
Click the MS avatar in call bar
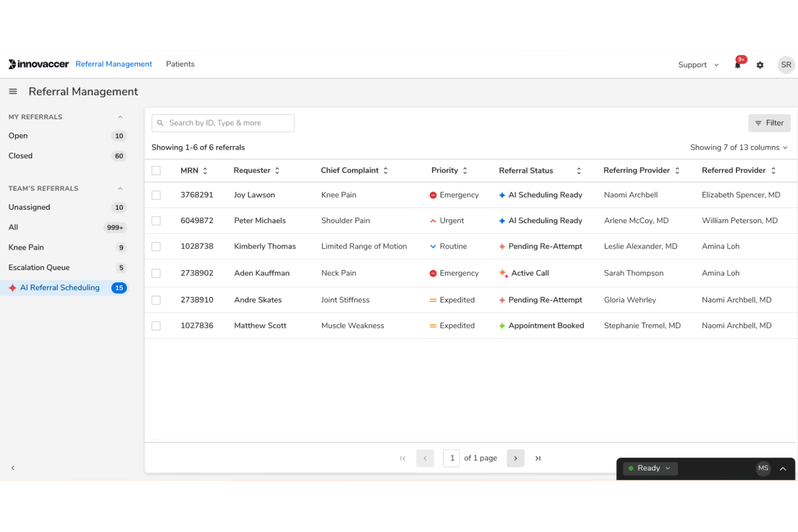(x=763, y=468)
